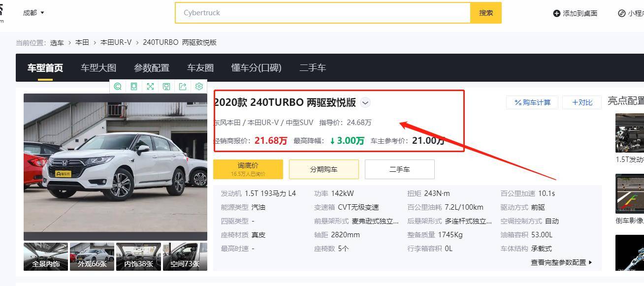The width and height of the screenshot is (644, 286).
Task: Click 选车 in breadcrumb
Action: (x=57, y=42)
